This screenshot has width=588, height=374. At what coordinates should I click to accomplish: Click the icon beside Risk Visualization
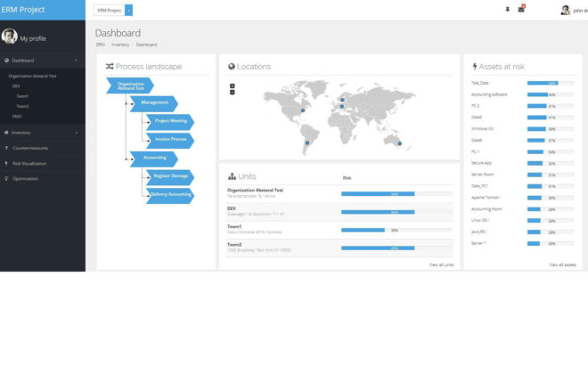pyautogui.click(x=6, y=163)
